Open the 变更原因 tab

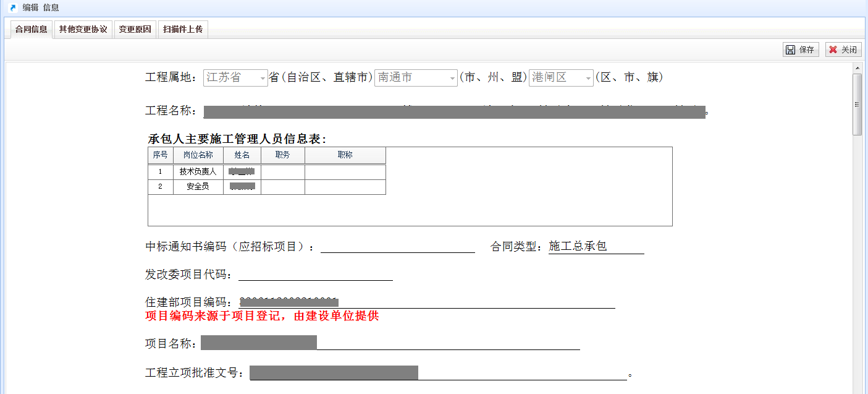pos(135,29)
